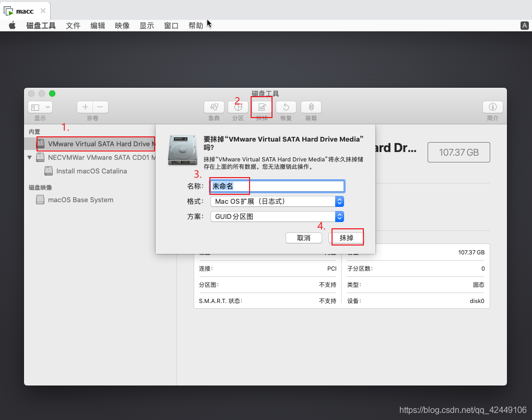The image size is (532, 420).
Task: Close the macc tab
Action: [43, 11]
